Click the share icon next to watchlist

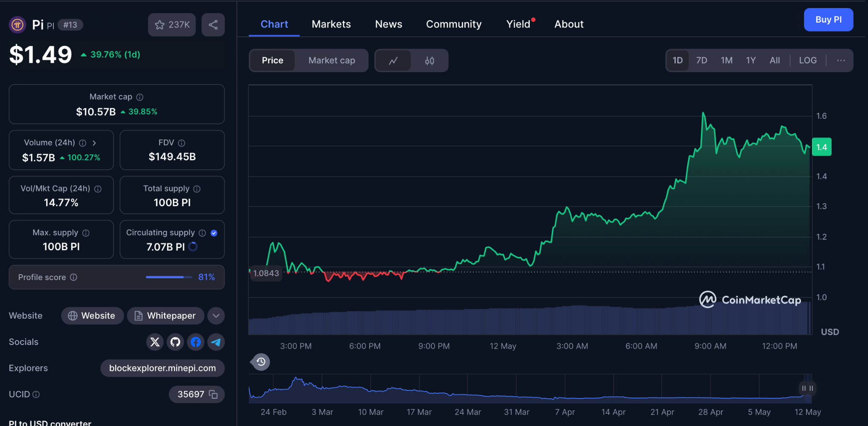click(213, 25)
